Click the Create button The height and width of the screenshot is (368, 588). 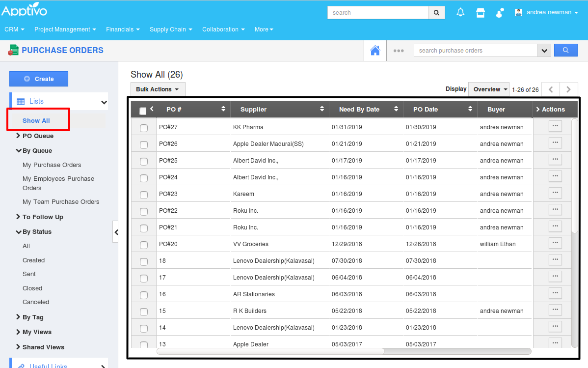pos(39,79)
